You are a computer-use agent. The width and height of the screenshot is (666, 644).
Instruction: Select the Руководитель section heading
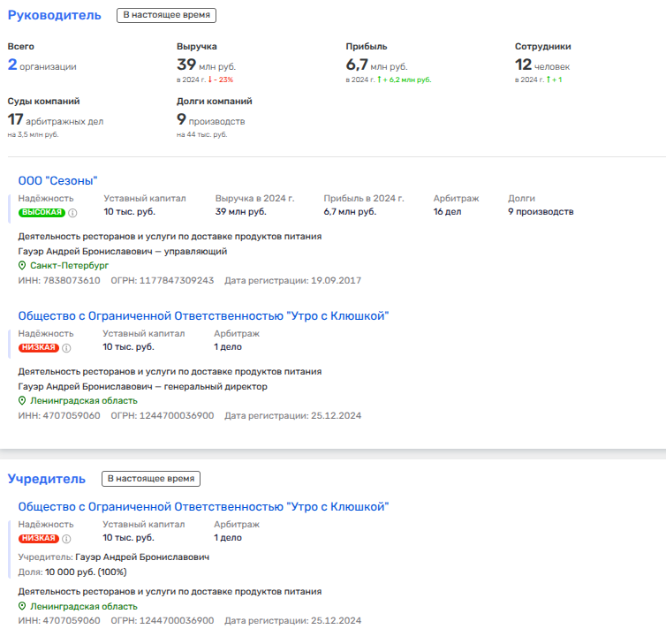click(55, 15)
